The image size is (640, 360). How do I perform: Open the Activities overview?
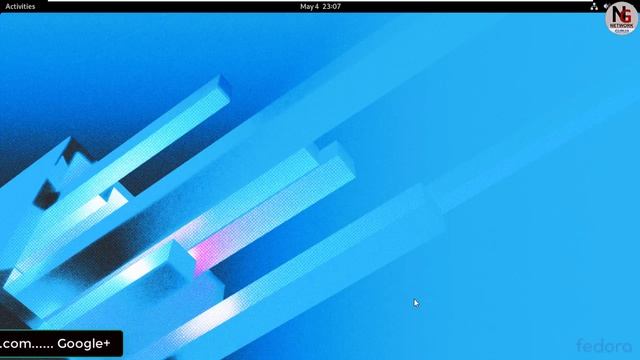20,7
